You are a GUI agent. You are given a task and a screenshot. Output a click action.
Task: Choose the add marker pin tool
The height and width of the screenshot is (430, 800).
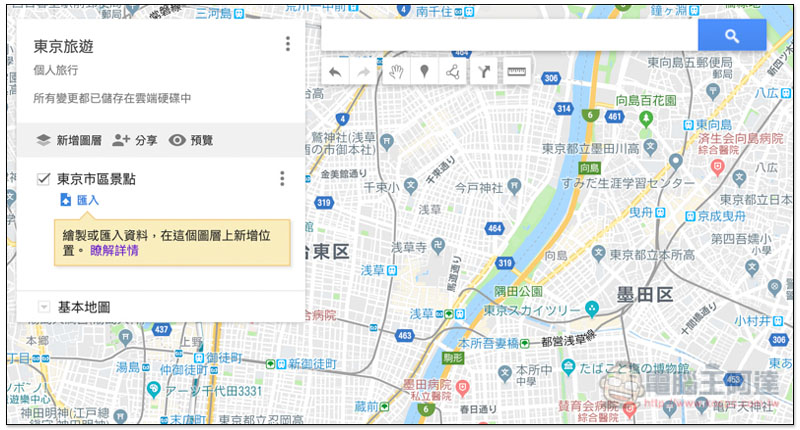point(424,72)
